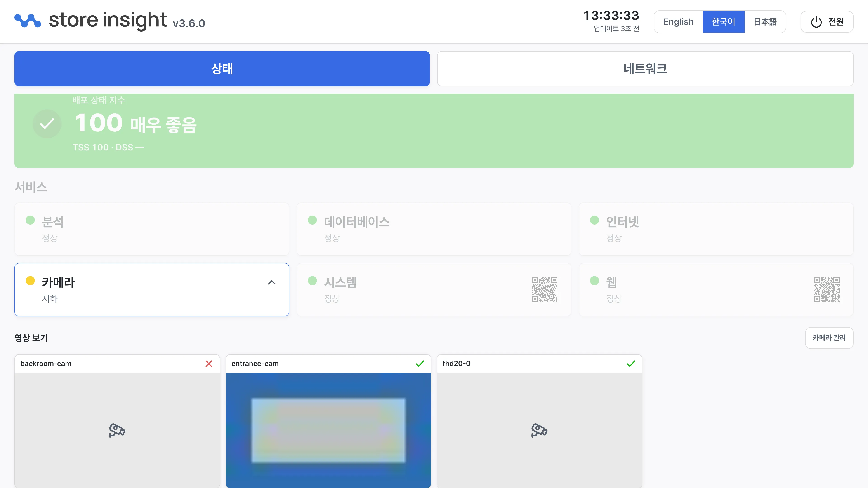The height and width of the screenshot is (488, 868).
Task: Click the backroom-cam title text
Action: tap(46, 364)
